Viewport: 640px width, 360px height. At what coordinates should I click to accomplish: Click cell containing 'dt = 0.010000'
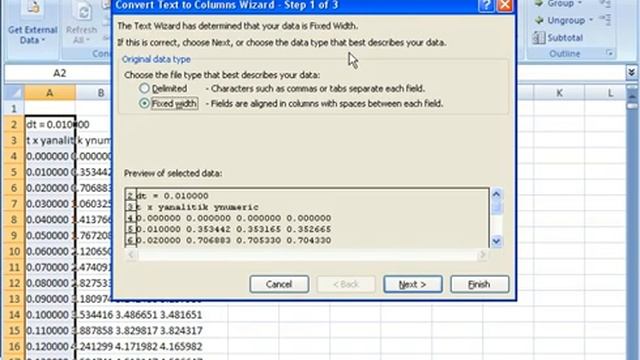(50, 124)
